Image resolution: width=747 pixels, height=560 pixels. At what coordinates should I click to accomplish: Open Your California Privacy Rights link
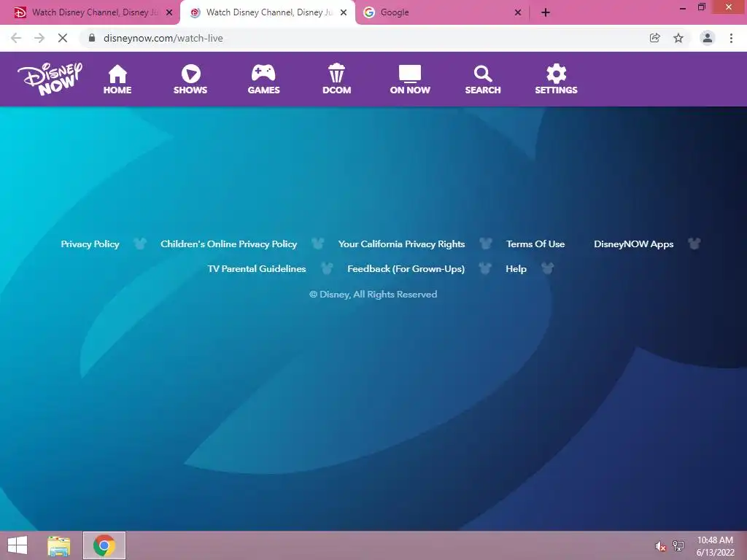click(402, 244)
